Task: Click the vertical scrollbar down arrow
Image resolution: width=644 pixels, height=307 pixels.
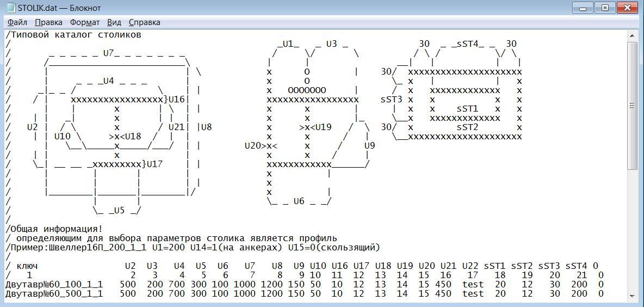Action: coord(632,296)
